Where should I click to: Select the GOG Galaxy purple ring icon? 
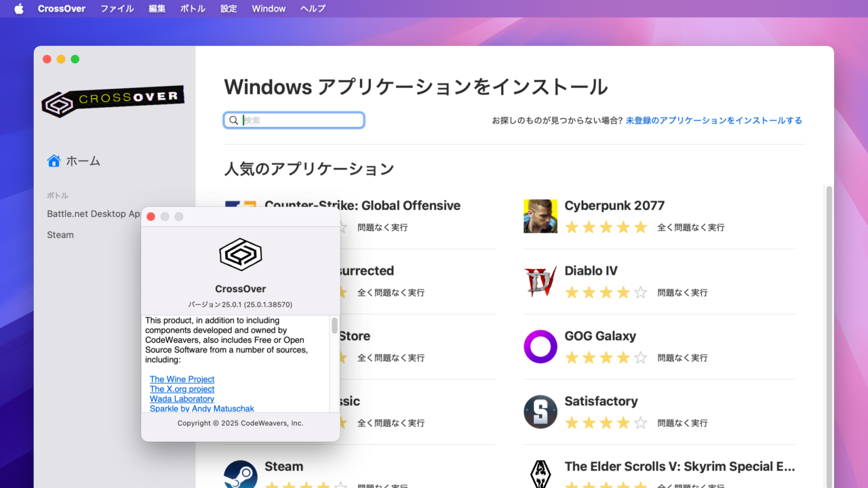(x=540, y=346)
